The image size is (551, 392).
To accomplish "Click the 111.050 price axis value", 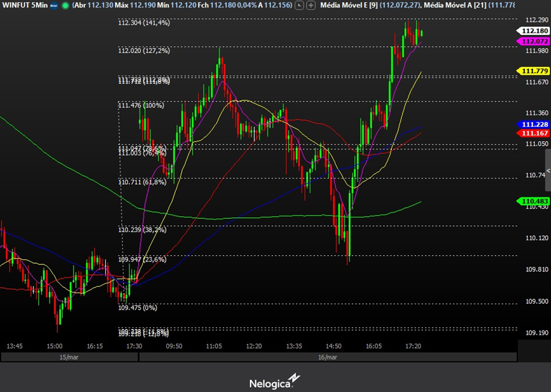I will (x=537, y=144).
